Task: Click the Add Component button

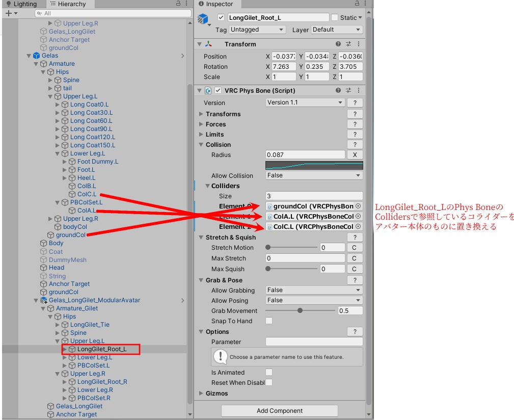Action: [280, 410]
